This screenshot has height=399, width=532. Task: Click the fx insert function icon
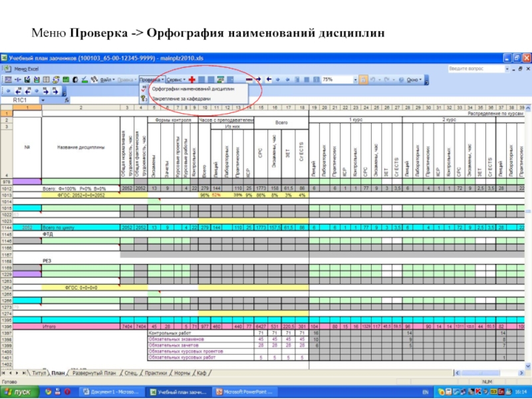pyautogui.click(x=67, y=100)
